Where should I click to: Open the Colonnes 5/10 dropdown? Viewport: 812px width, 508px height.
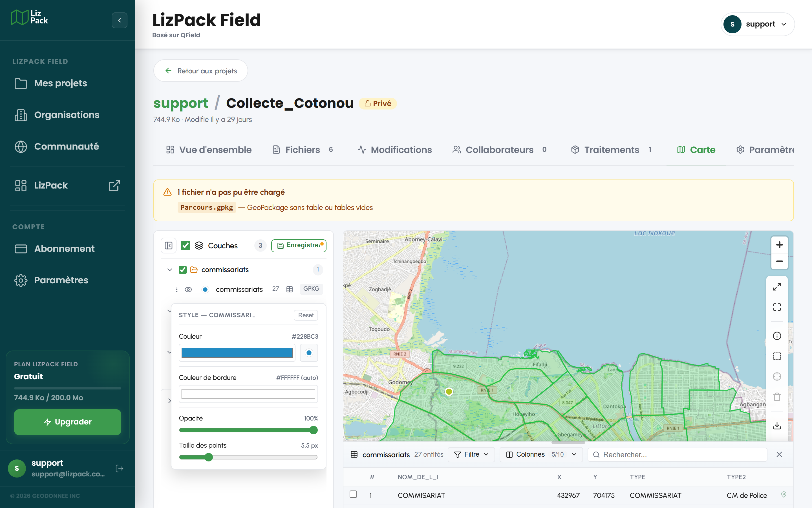tap(541, 455)
